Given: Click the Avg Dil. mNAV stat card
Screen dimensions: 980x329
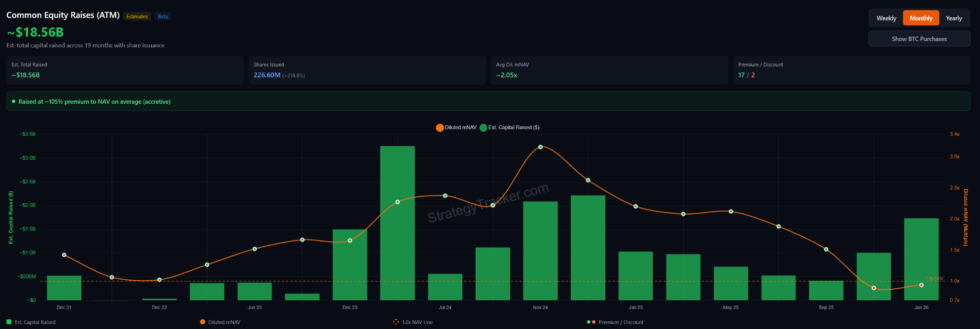Looking at the screenshot, I should (609, 70).
